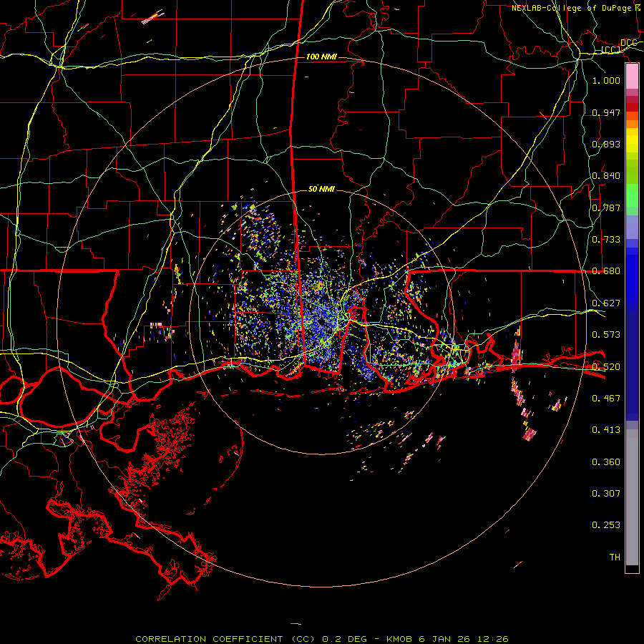
Task: Click the 0.627 scale value
Action: (x=606, y=303)
